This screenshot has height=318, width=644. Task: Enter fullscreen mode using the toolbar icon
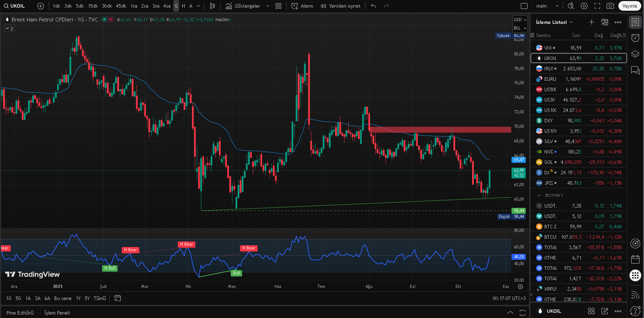[x=597, y=6]
